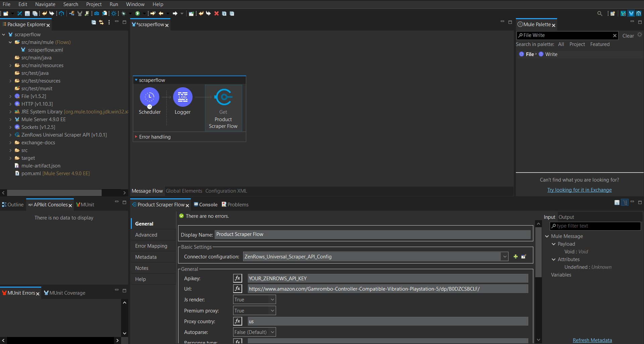This screenshot has width=644, height=344.
Task: Edit the ZenRows connector configuration
Action: pos(524,256)
